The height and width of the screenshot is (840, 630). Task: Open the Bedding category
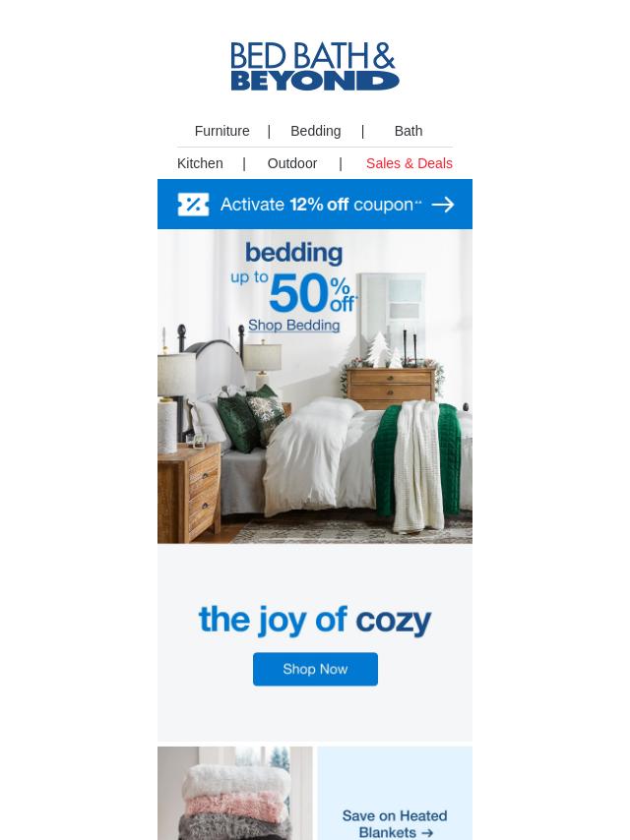(x=315, y=131)
